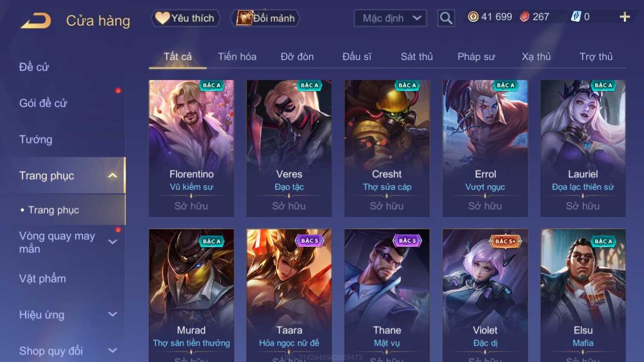The width and height of the screenshot is (644, 362).
Task: Collapse the Trang phục sidebar section
Action: (112, 176)
